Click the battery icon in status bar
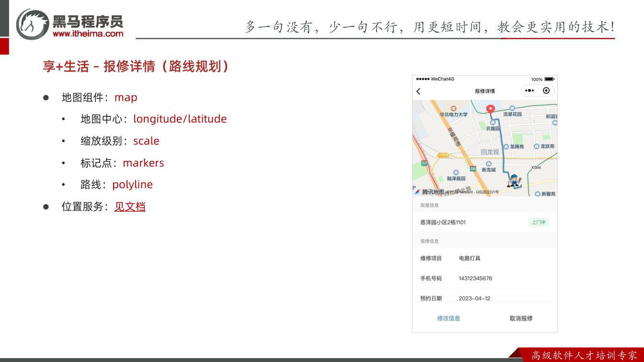The height and width of the screenshot is (362, 644). (x=549, y=79)
